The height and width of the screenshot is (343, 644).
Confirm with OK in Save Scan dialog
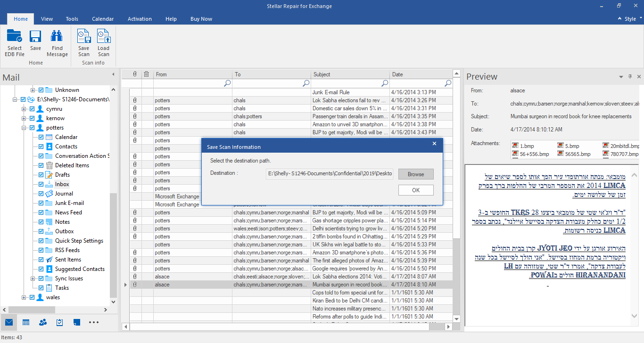click(x=416, y=190)
